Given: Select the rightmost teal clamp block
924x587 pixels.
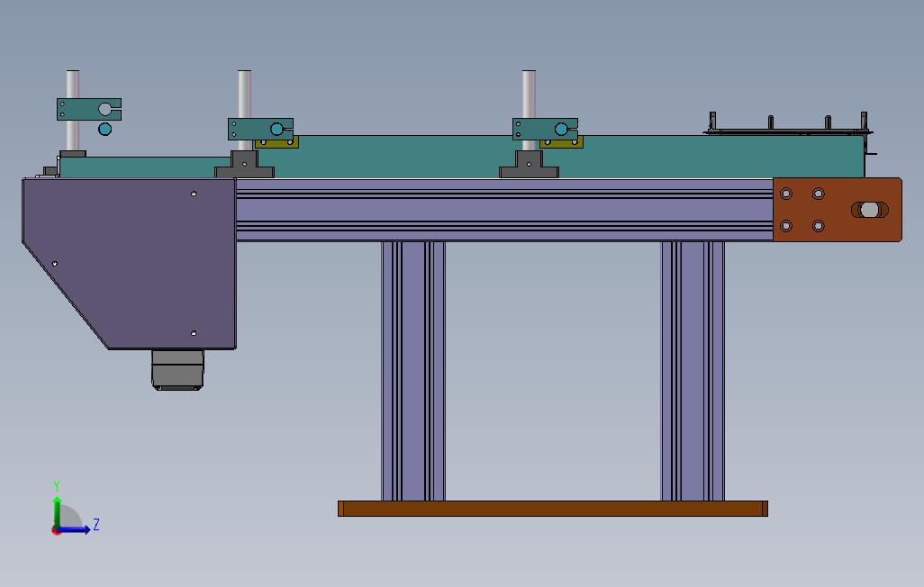Looking at the screenshot, I should coord(545,129).
